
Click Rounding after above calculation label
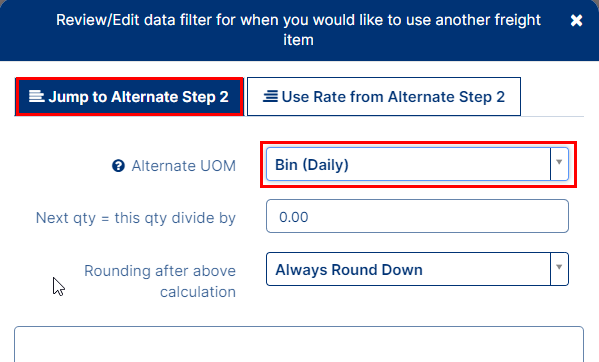point(160,281)
